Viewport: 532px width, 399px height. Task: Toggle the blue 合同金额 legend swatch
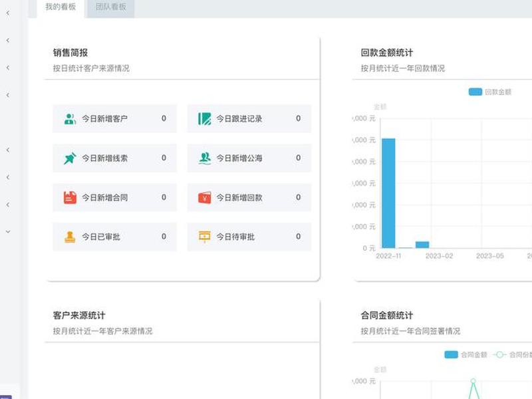(x=451, y=354)
